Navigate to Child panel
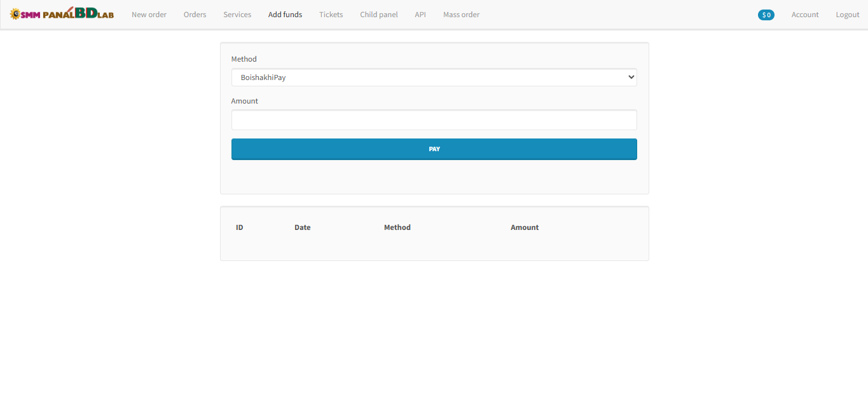The image size is (868, 411). [x=378, y=15]
